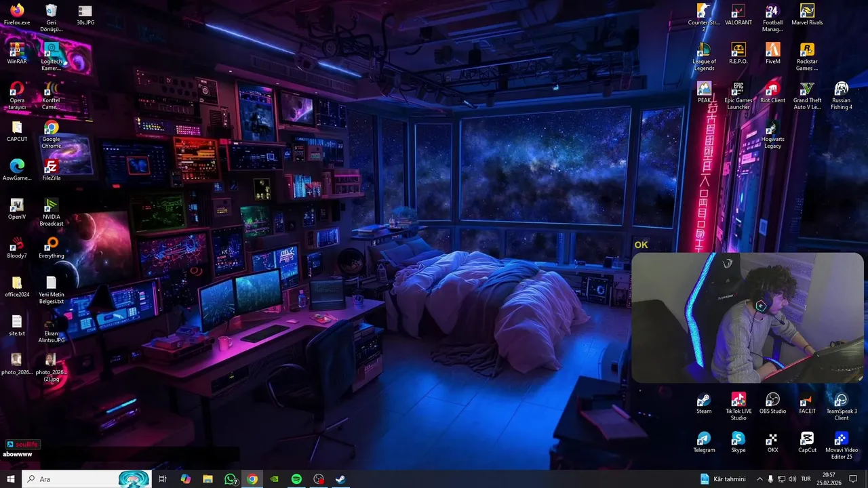The height and width of the screenshot is (488, 868).
Task: Select the photo_2026 (2).jpg file
Action: tap(51, 368)
